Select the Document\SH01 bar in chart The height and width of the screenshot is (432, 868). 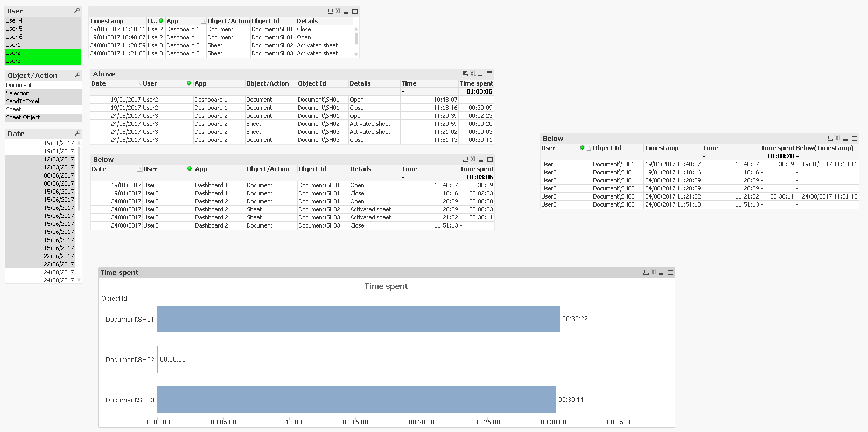pyautogui.click(x=359, y=319)
